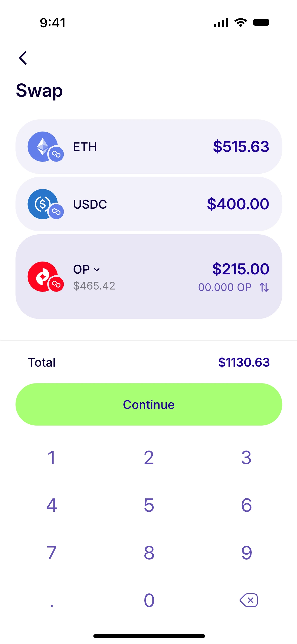Tap the chain link badge on ETH icon
Screen dimensions: 297x644
point(56,154)
